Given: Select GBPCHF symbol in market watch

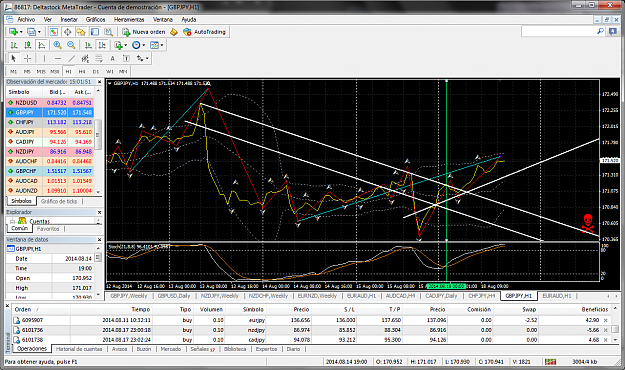Looking at the screenshot, I should 50,171.
